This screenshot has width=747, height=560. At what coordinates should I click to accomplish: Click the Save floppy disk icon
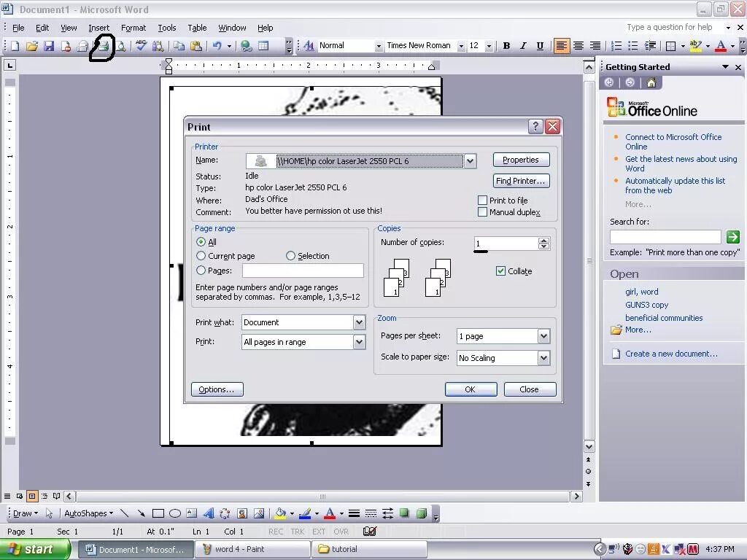[x=49, y=46]
